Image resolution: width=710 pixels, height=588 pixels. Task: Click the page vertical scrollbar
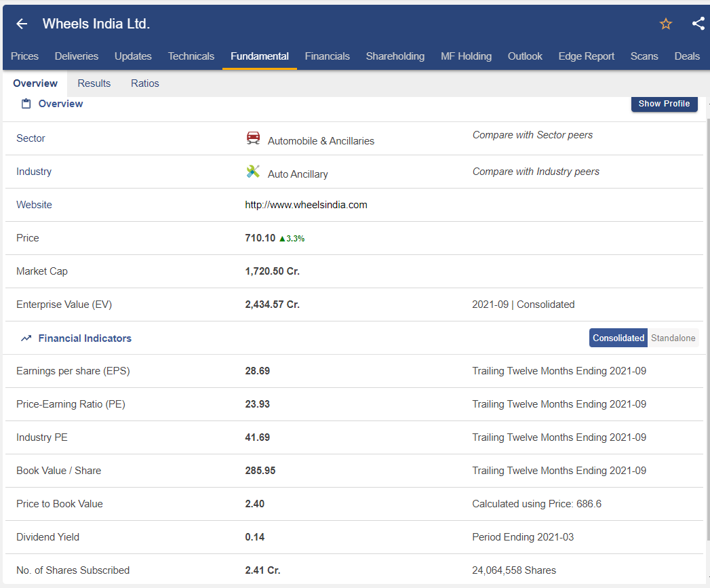708,331
